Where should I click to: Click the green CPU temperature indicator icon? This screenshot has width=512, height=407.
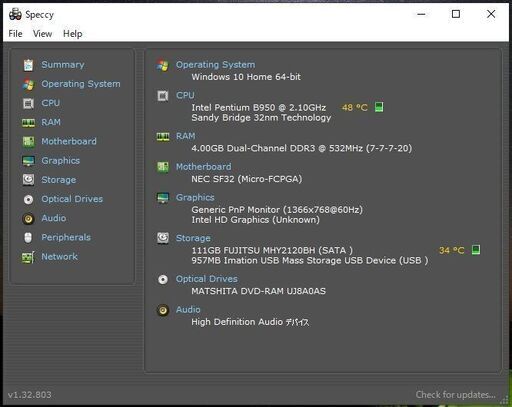pyautogui.click(x=379, y=107)
